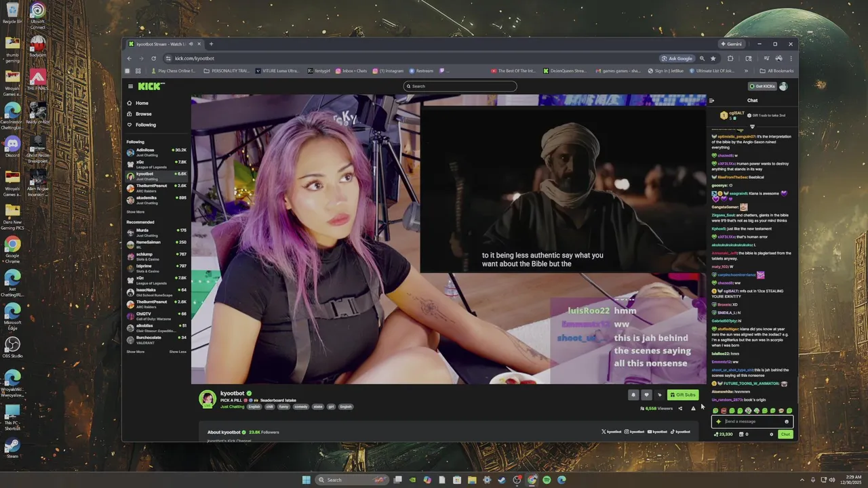Expand hidden bookmarks overflow chevron
The width and height of the screenshot is (868, 488).
pos(746,70)
